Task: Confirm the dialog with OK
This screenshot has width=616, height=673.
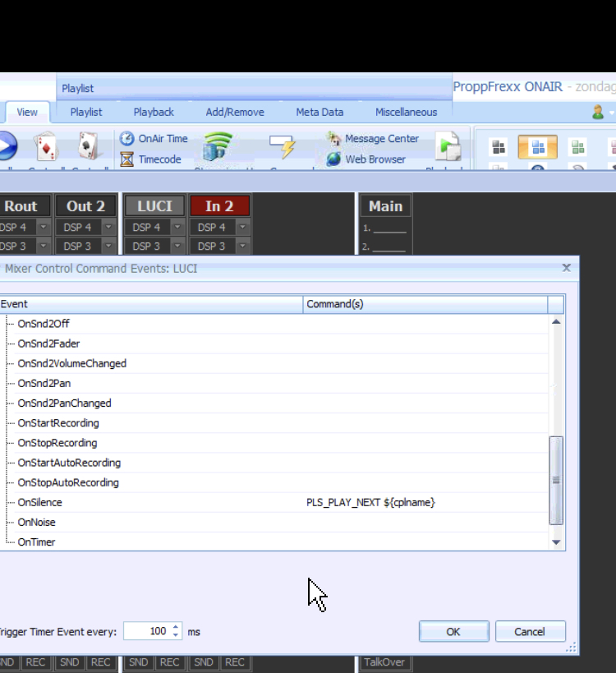Action: [453, 631]
